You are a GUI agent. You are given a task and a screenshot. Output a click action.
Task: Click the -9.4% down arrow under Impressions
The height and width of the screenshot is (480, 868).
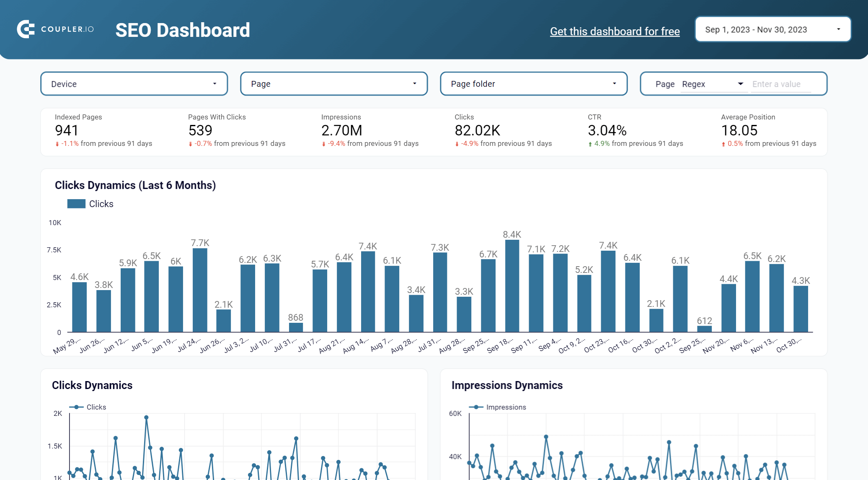(x=323, y=144)
